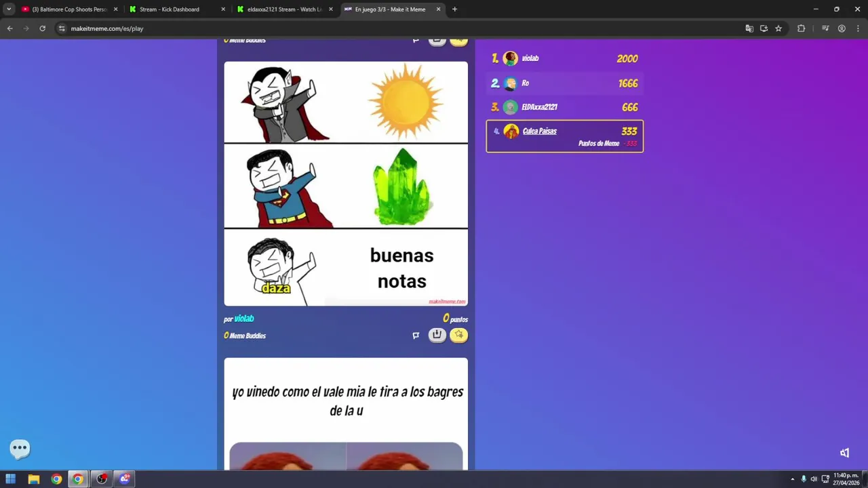Click the flag icon under violab's meme
This screenshot has width=868, height=488.
click(x=416, y=335)
